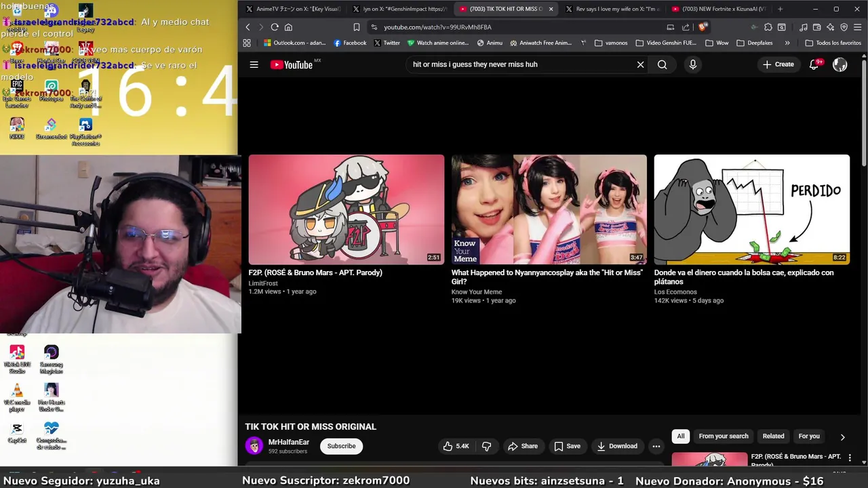Show hidden bookmarks with the overflow chevron
Screen dimensions: 868x488
click(x=787, y=43)
